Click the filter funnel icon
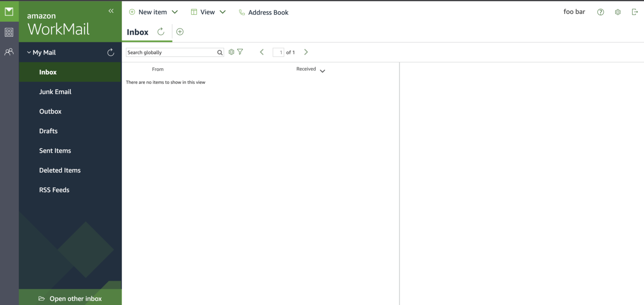This screenshot has height=305, width=644. tap(240, 52)
